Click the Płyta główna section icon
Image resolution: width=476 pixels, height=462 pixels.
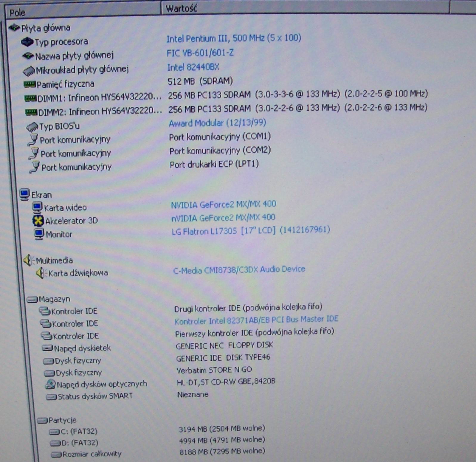pyautogui.click(x=14, y=28)
